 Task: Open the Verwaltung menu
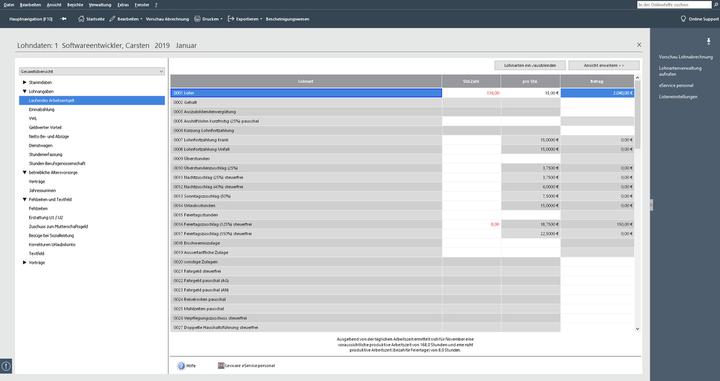coord(100,5)
